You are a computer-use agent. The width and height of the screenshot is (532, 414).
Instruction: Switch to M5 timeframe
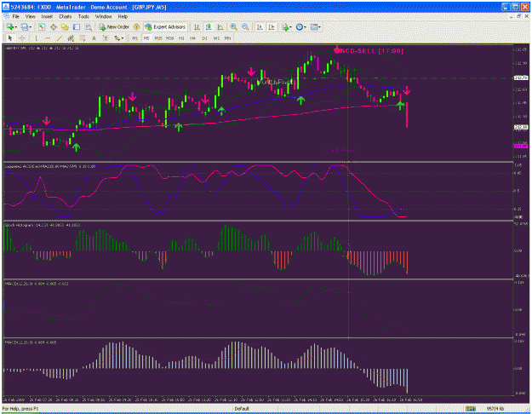click(146, 38)
